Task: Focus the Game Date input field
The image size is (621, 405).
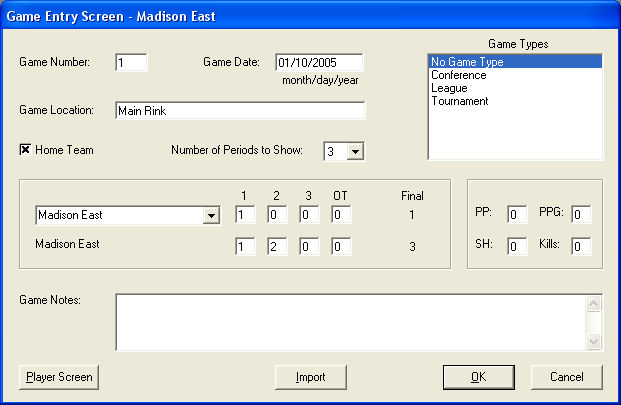Action: [x=318, y=62]
